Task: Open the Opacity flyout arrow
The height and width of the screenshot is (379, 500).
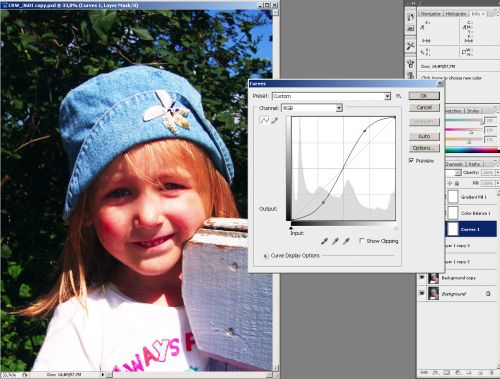Action: [x=498, y=172]
